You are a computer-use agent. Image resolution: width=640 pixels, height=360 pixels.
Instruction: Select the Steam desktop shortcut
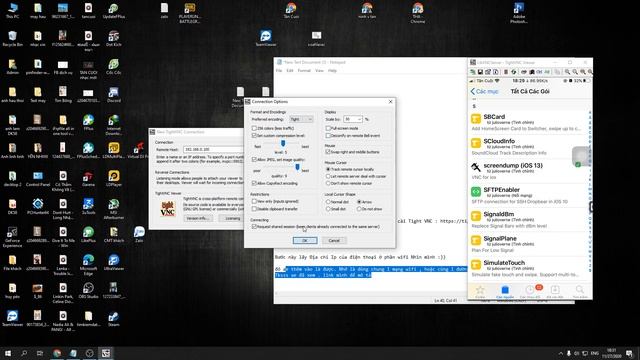[x=113, y=319]
